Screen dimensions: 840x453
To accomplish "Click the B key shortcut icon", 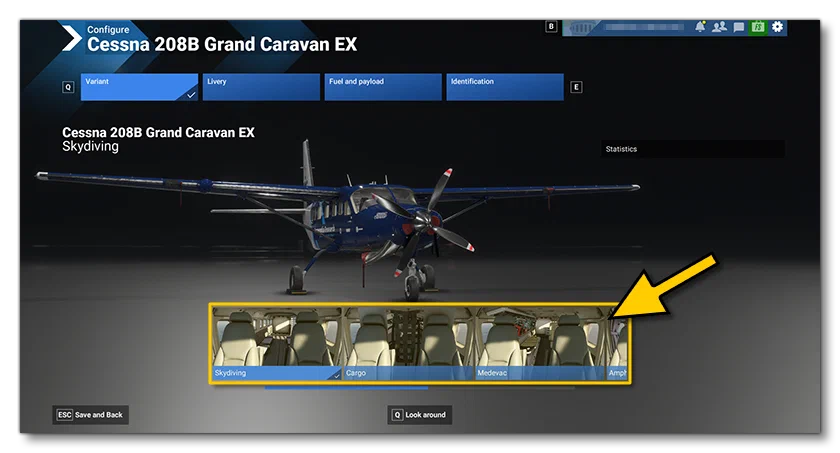I will tap(551, 26).
